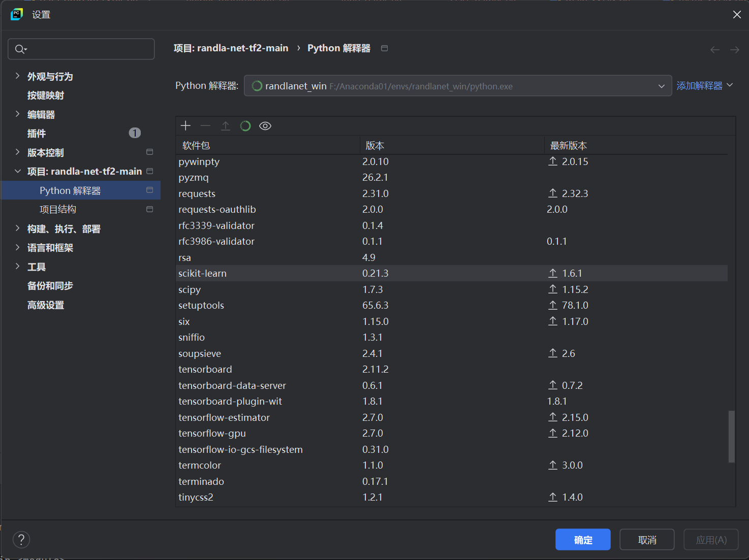This screenshot has height=560, width=749.
Task: Select the rsa package row
Action: point(452,257)
